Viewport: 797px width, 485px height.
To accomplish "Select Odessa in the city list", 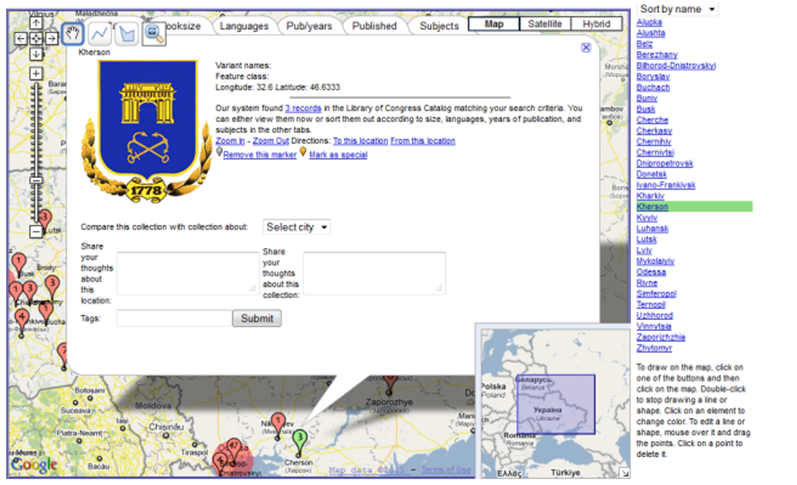I will point(651,272).
